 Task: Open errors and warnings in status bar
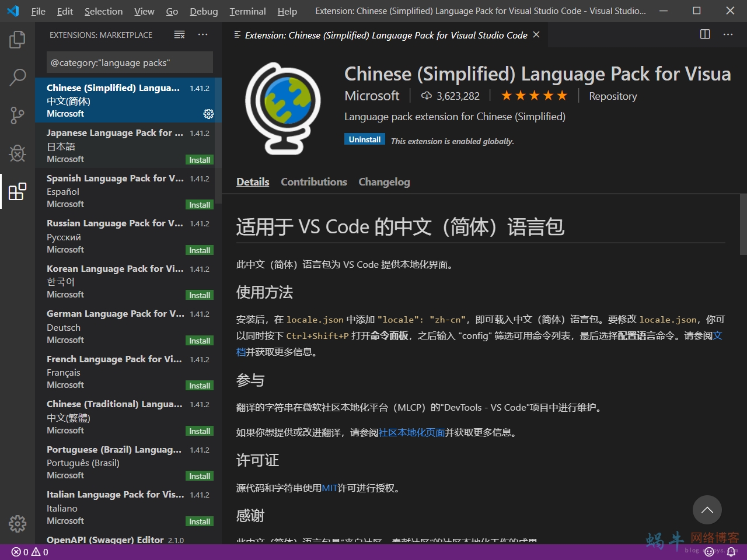pos(30,552)
